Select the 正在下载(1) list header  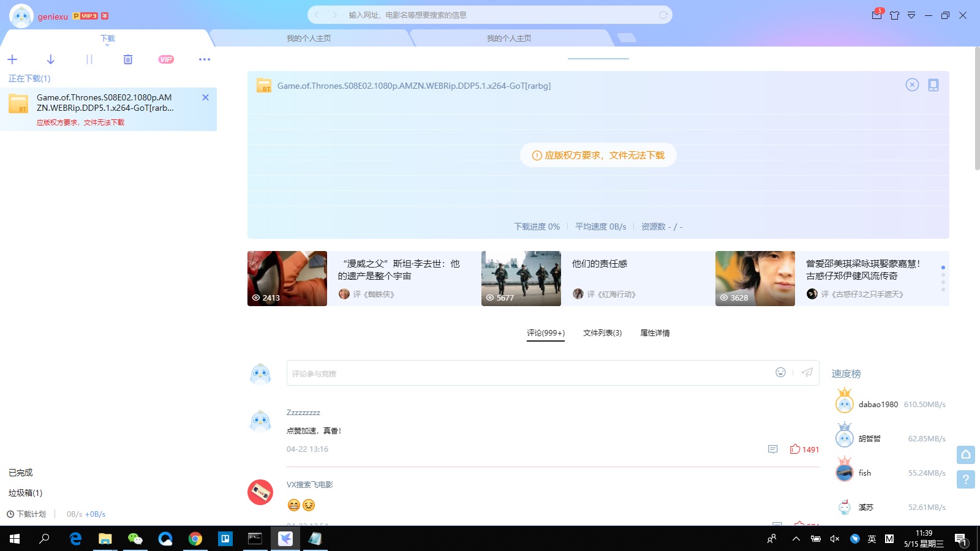[29, 78]
